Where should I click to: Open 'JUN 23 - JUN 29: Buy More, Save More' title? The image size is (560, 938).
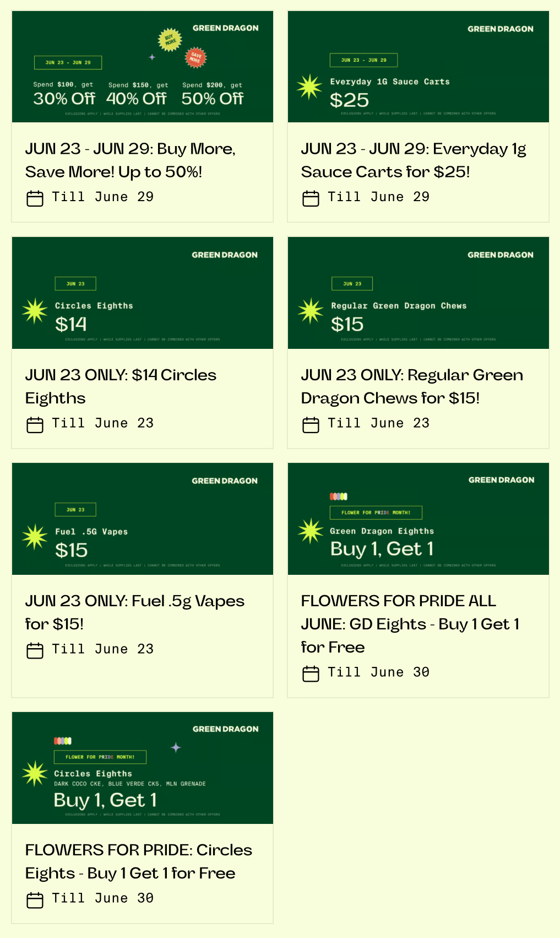click(131, 160)
